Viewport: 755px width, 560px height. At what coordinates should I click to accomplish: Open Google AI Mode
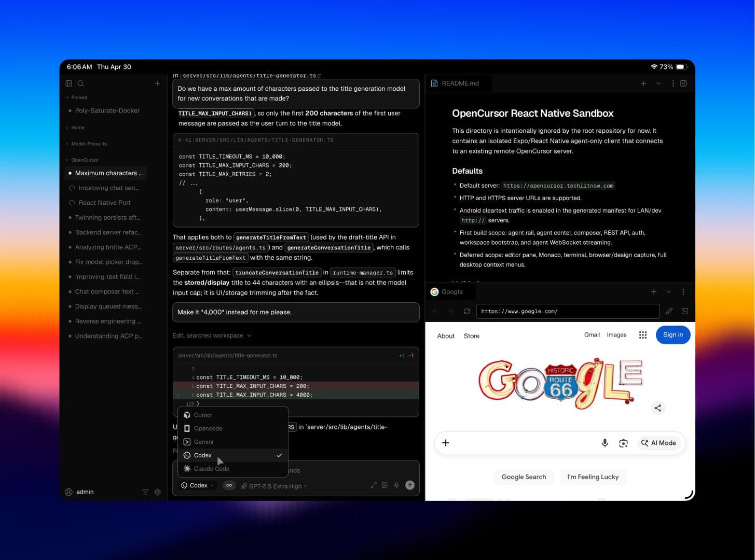click(658, 443)
